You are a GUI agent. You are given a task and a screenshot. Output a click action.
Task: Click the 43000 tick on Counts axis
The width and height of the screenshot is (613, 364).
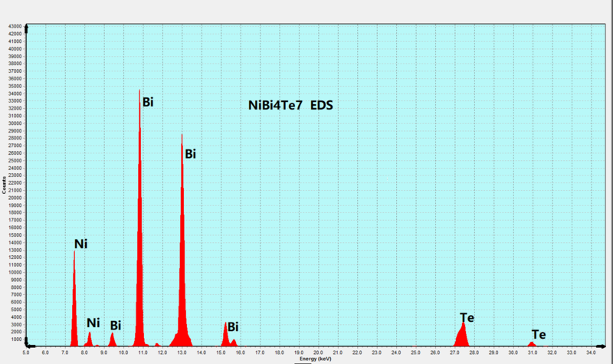coord(15,27)
